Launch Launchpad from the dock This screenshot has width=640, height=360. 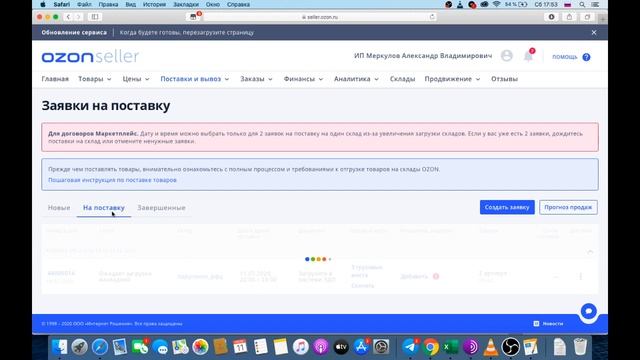coord(80,347)
